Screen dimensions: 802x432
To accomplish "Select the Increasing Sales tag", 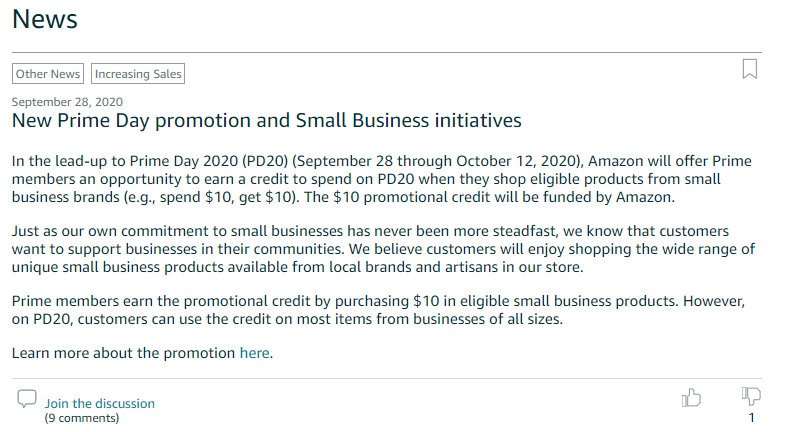I will pyautogui.click(x=138, y=74).
